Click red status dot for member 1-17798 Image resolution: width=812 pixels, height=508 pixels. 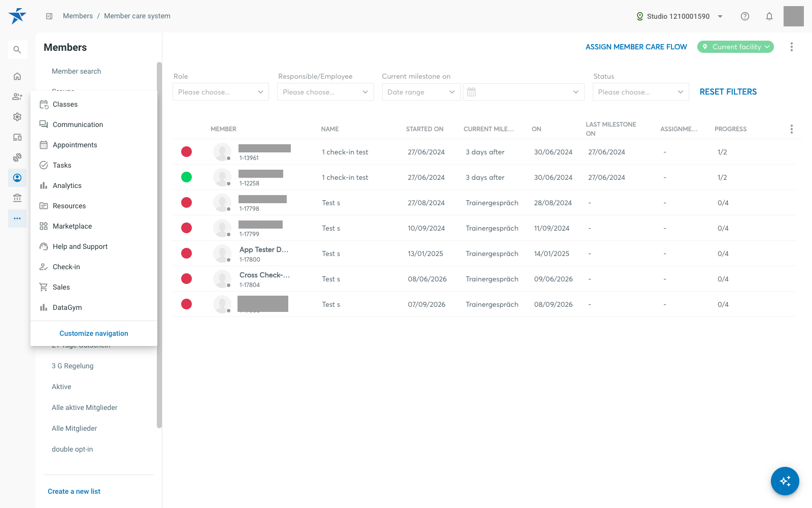187,202
